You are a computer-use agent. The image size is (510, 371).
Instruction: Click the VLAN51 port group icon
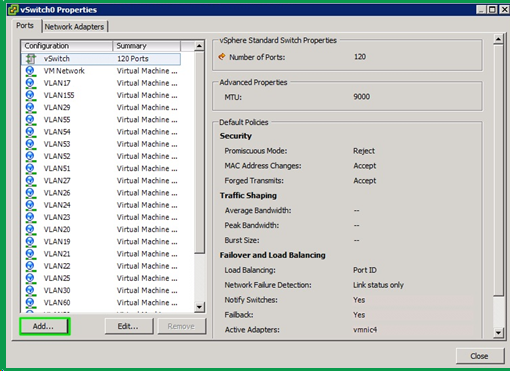(30, 168)
